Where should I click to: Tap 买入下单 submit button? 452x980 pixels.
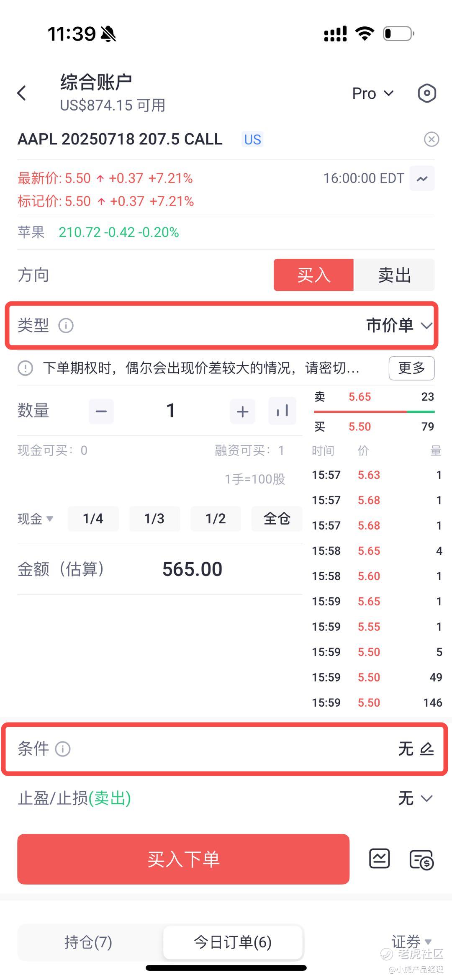point(183,859)
